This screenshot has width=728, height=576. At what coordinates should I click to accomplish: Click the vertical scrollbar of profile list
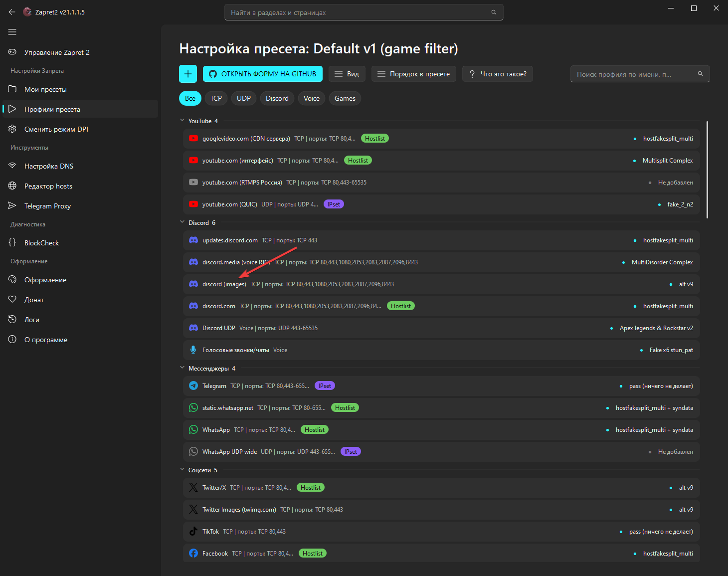point(707,170)
